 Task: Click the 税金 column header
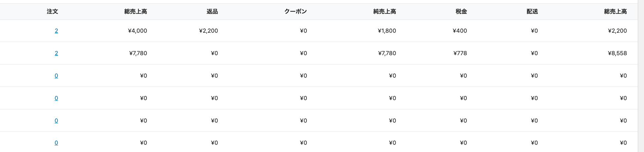click(461, 12)
